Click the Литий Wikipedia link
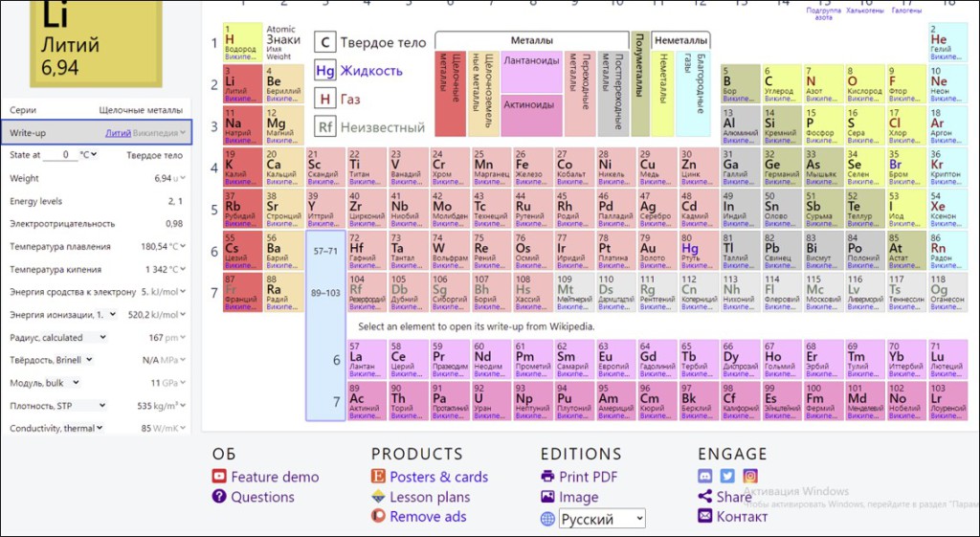 click(118, 133)
